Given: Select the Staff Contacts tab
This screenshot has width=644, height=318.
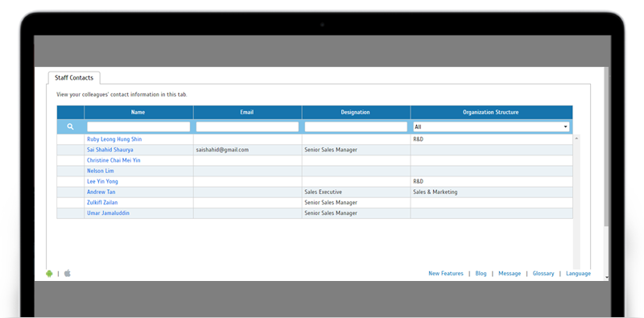Looking at the screenshot, I should pyautogui.click(x=74, y=77).
